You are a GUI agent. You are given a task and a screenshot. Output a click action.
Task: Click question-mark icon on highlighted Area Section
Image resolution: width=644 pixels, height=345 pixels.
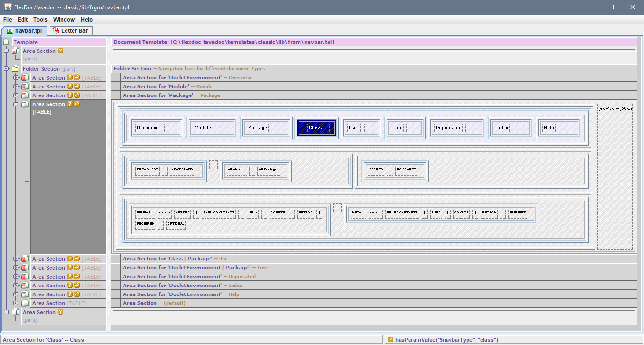pos(70,104)
